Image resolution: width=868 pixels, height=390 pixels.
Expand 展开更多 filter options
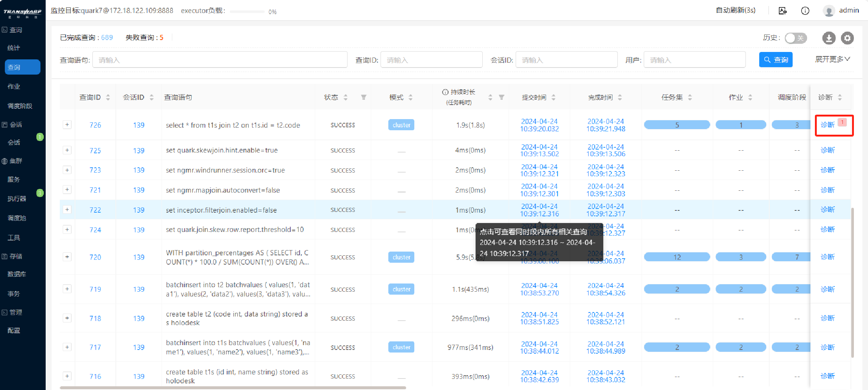coord(832,59)
